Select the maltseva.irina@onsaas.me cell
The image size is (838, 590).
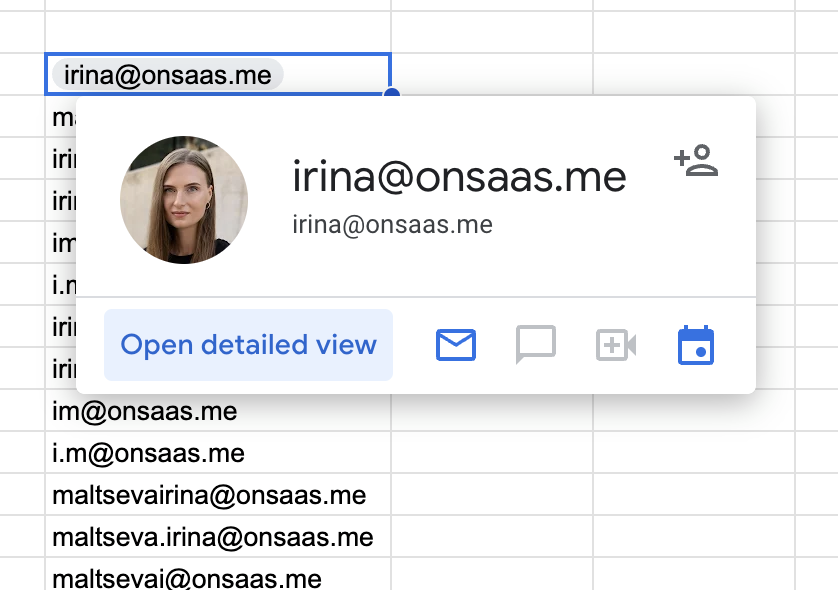[218, 537]
